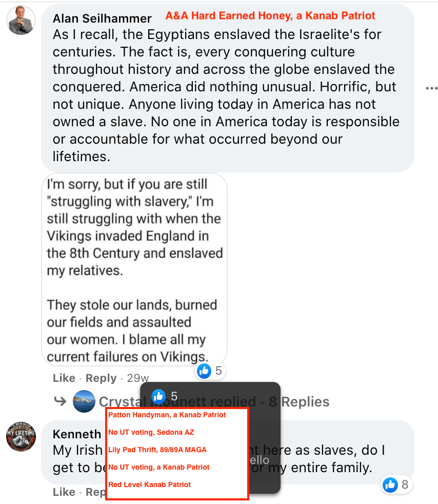The image size is (438, 504).
Task: Click the curved reply arrow icon
Action: point(60,401)
